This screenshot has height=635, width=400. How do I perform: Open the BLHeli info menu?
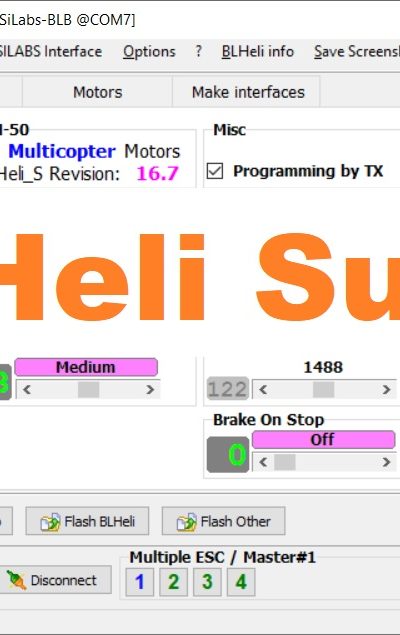click(x=258, y=51)
